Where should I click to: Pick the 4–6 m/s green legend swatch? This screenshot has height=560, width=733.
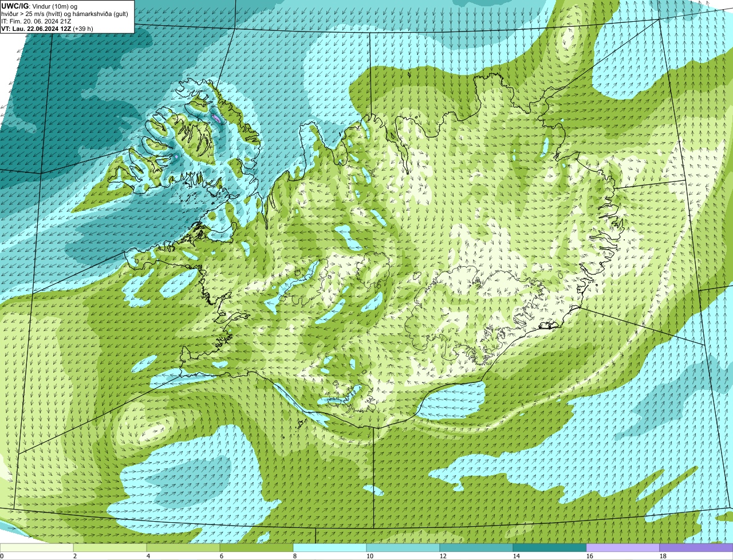coord(183,547)
